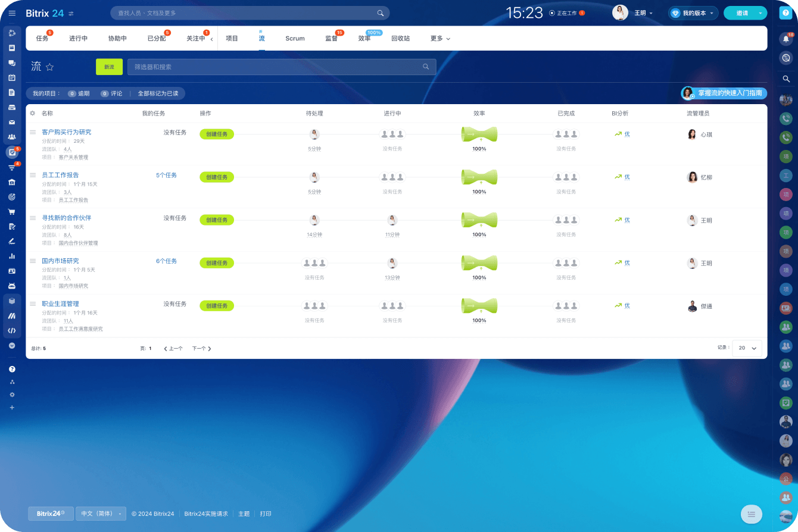Click the grid settings gear beside 名称 header

click(x=33, y=113)
